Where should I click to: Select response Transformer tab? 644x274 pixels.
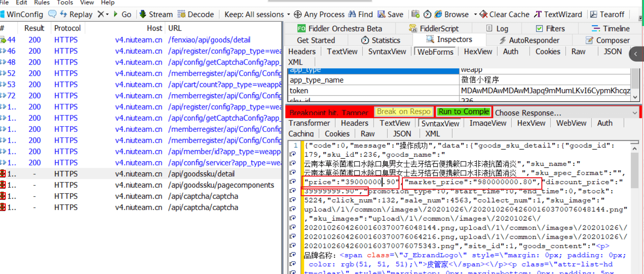(x=309, y=123)
